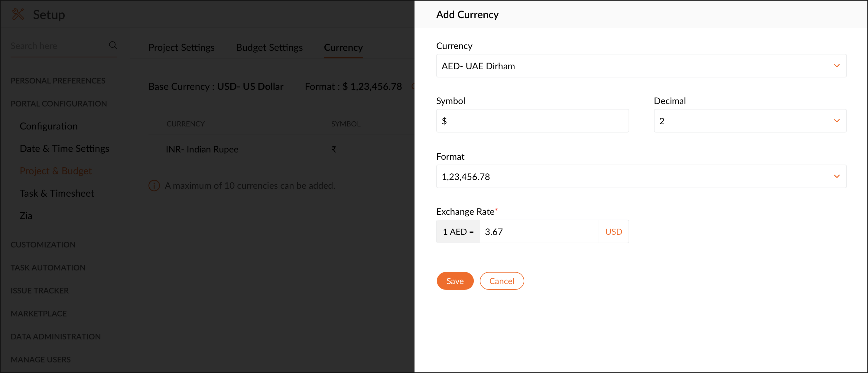The image size is (868, 373).
Task: Click the Setup page title
Action: click(x=49, y=15)
